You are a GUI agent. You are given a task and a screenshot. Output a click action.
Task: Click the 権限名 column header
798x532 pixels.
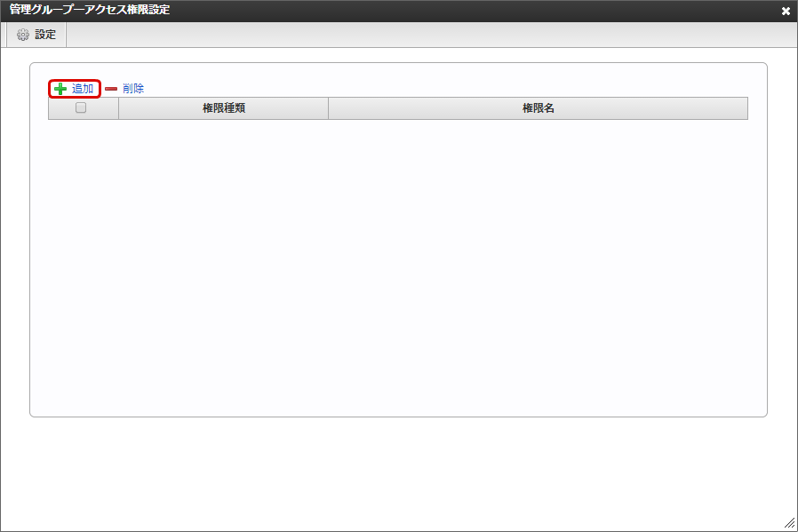538,108
